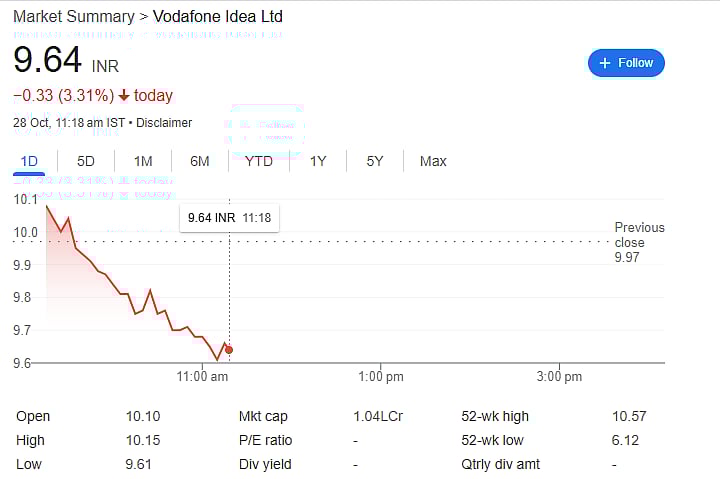Viewport: 720px width, 479px height.
Task: View the 5Y chart range
Action: [x=375, y=161]
